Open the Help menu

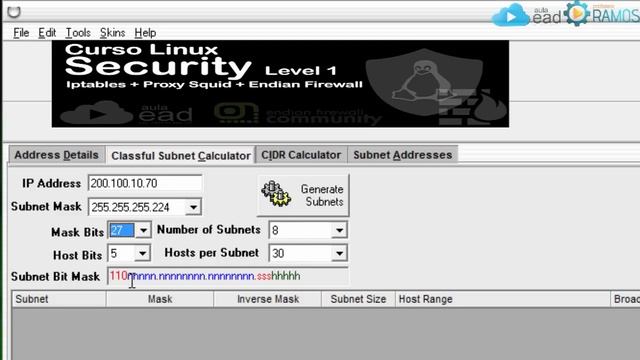click(145, 33)
